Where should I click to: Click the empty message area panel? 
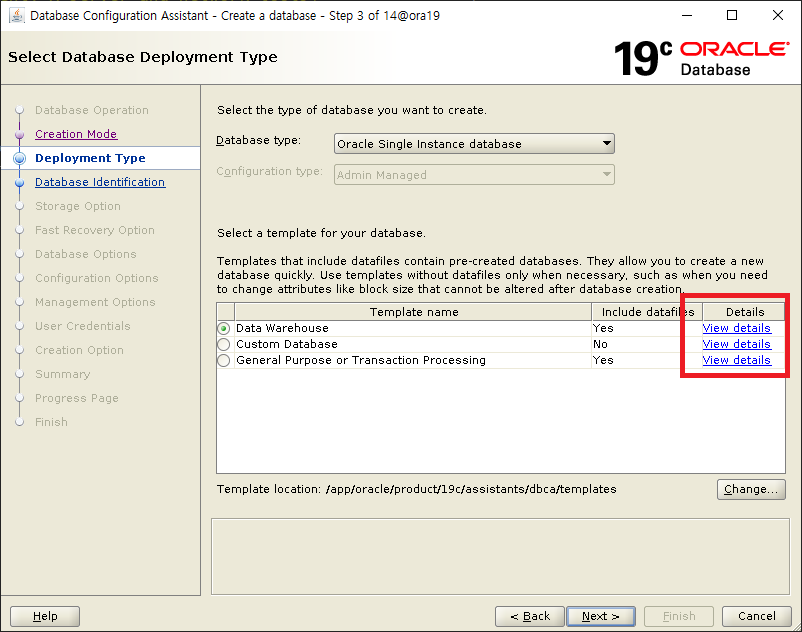(500, 557)
